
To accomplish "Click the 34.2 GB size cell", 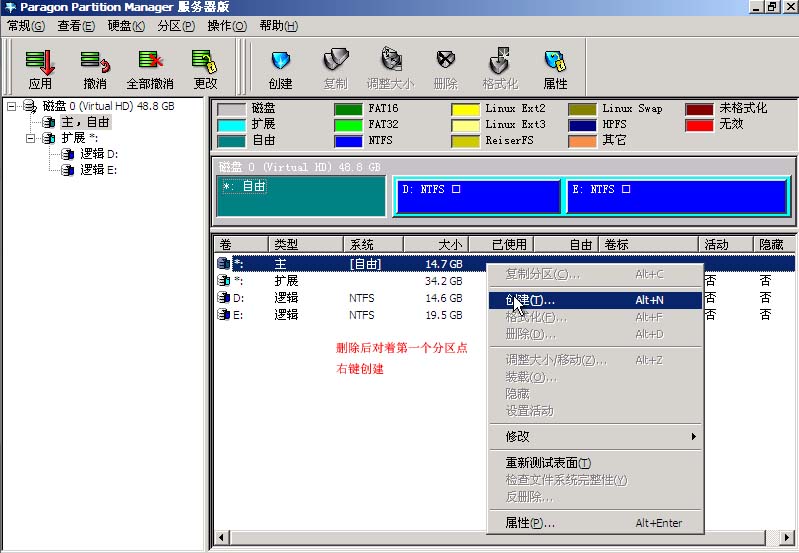I will 444,281.
